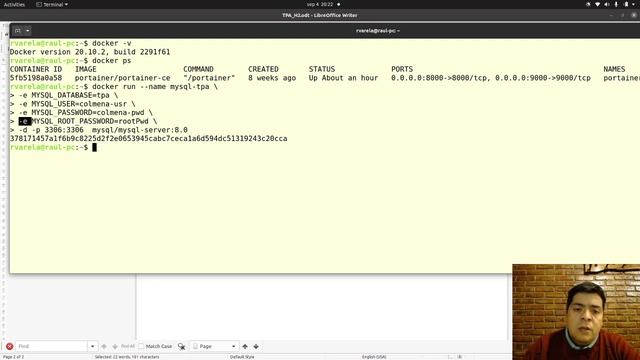Screen dimensions: 640x360
Task: Click the word count in Writer status bar
Action: click(x=127, y=357)
